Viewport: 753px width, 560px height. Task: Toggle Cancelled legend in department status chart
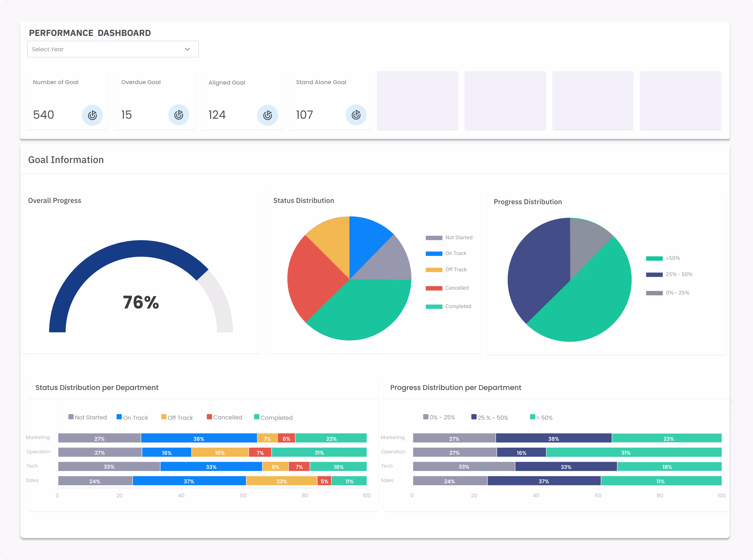[x=224, y=417]
